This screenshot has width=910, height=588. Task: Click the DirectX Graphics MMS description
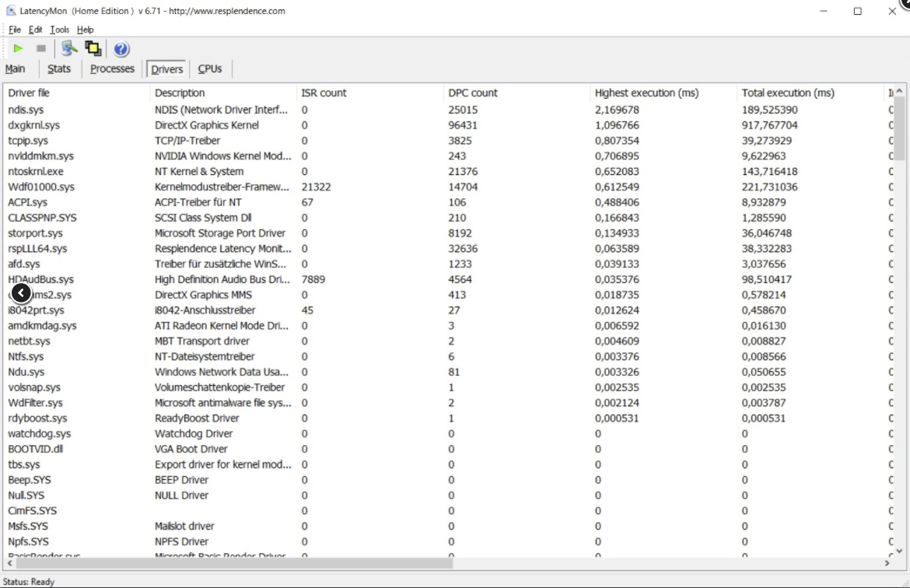coord(203,295)
